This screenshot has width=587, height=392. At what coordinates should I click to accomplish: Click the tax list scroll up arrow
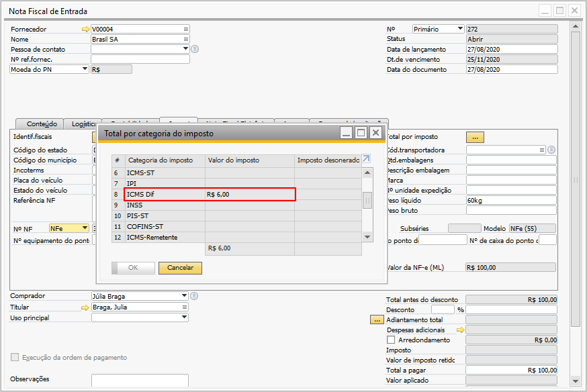click(367, 173)
